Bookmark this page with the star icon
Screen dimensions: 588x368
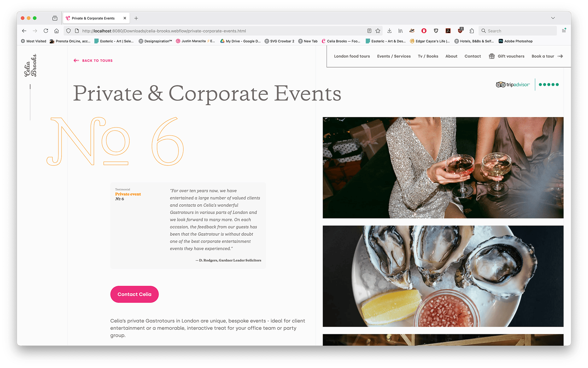(x=378, y=31)
